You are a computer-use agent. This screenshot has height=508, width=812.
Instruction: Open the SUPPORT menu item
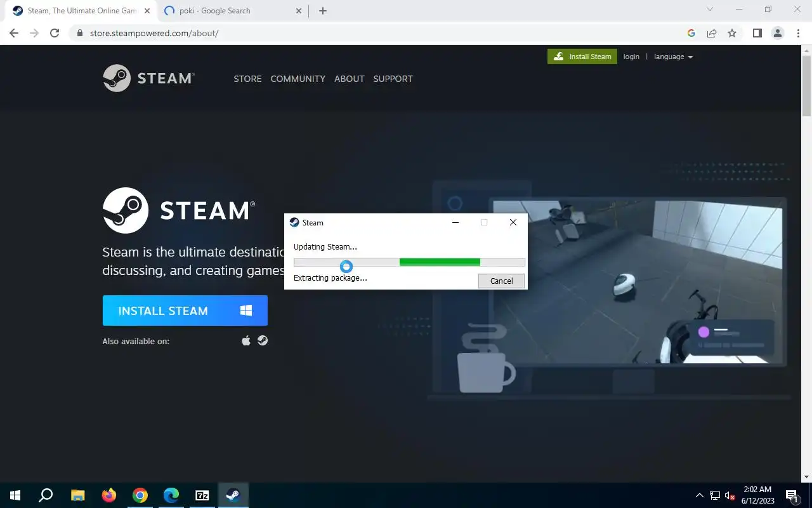point(393,79)
